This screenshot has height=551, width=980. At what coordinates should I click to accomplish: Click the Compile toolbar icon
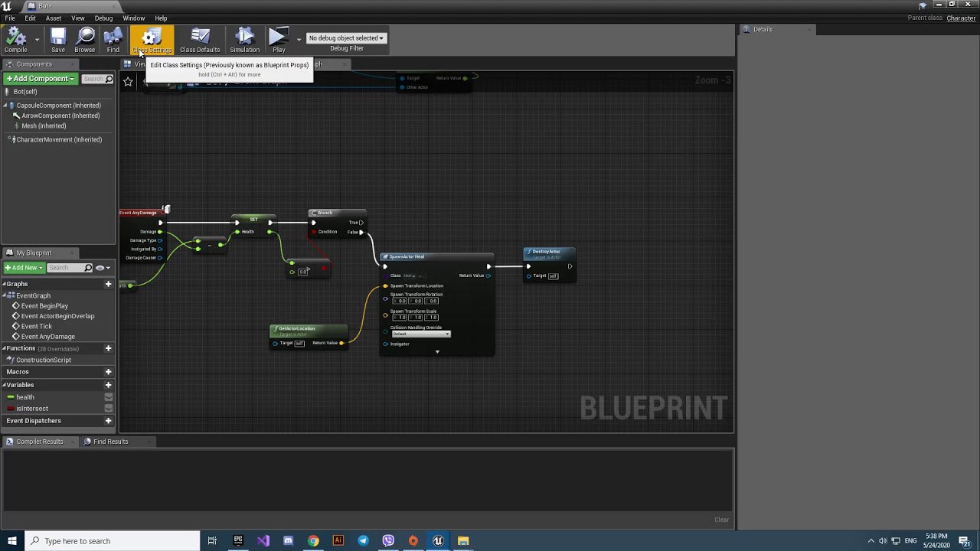[x=15, y=40]
